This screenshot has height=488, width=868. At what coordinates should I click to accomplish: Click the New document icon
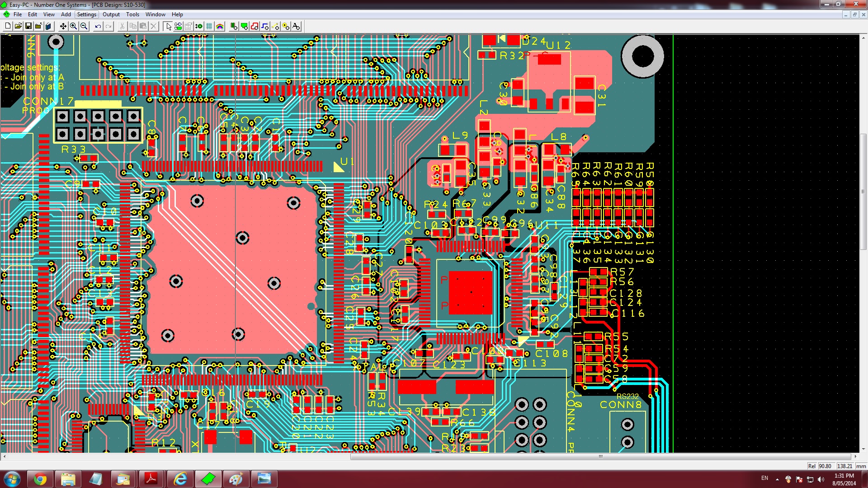point(8,26)
